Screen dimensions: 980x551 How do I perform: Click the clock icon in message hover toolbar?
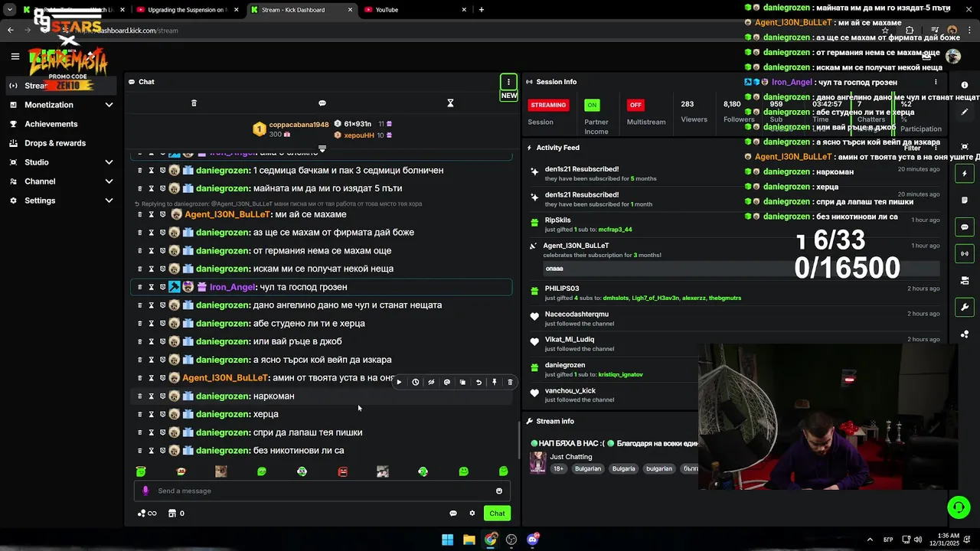[415, 382]
